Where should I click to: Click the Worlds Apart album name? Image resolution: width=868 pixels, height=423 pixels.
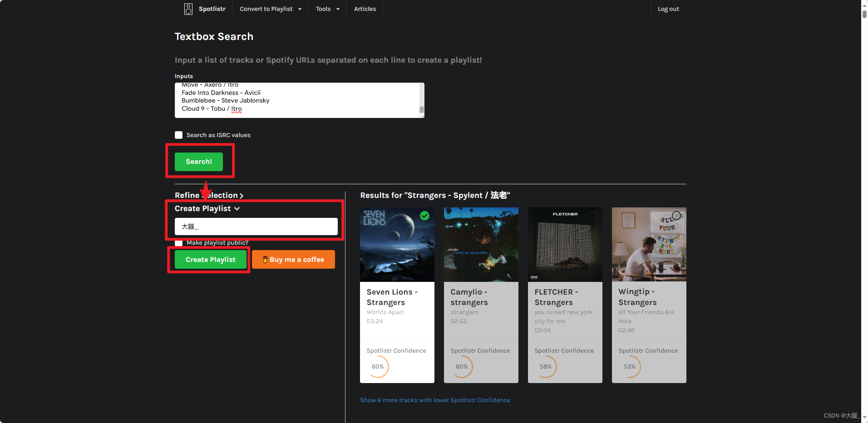pos(385,312)
